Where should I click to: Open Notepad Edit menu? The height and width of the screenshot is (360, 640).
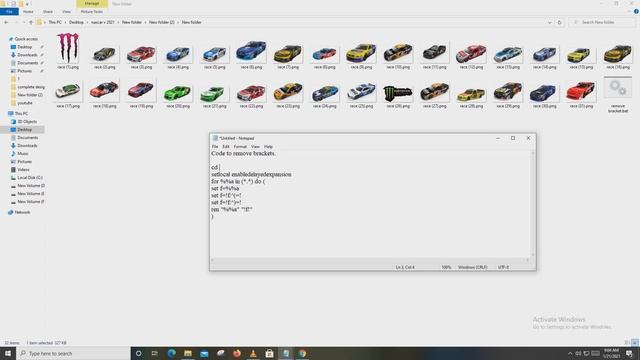(x=226, y=147)
